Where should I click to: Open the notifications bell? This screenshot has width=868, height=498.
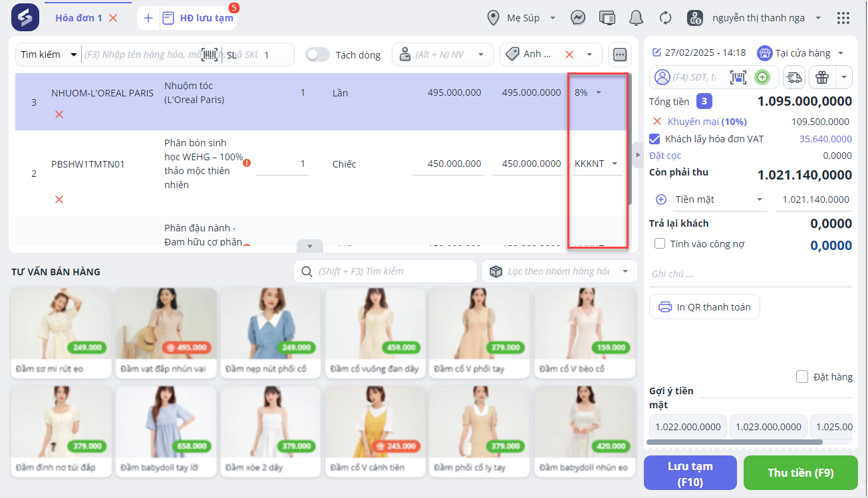coord(637,18)
